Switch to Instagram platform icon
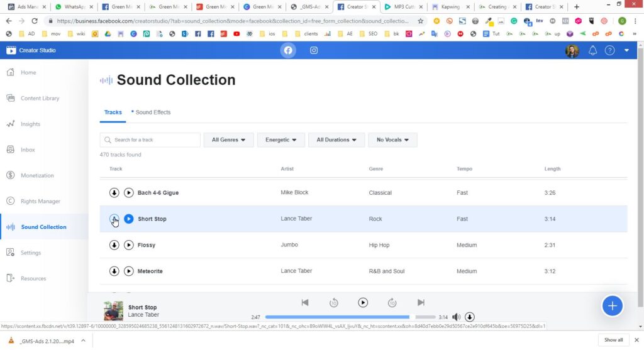The height and width of the screenshot is (350, 644). [x=314, y=50]
